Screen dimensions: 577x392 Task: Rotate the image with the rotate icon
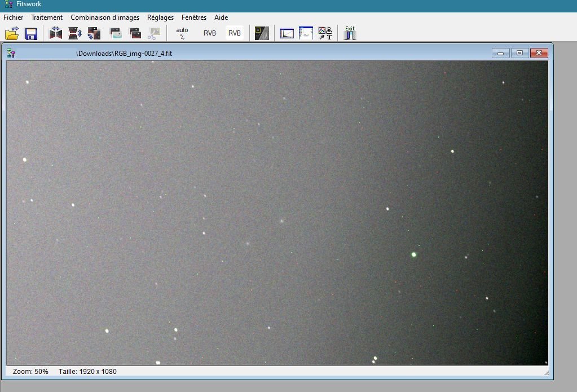pos(94,33)
